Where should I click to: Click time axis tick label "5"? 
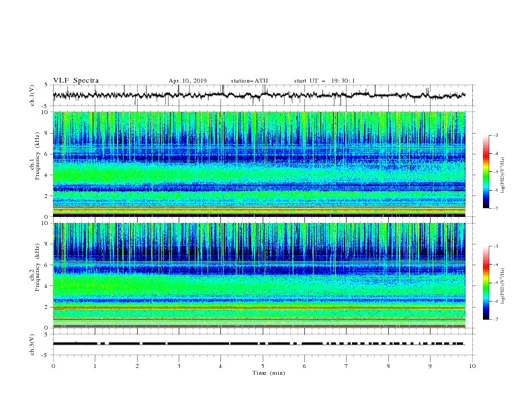(263, 366)
